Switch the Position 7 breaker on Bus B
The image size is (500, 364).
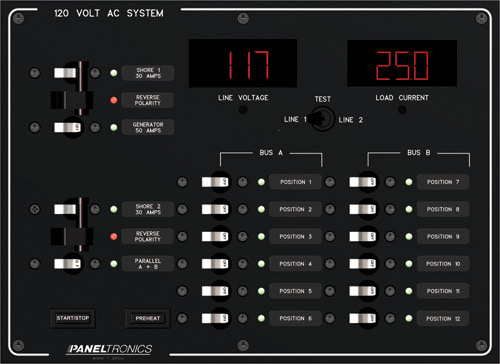point(363,182)
